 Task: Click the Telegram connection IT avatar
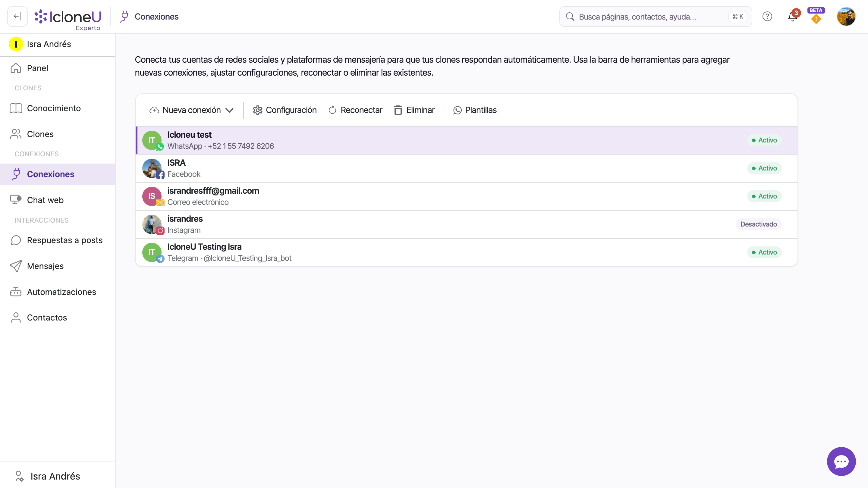[152, 252]
